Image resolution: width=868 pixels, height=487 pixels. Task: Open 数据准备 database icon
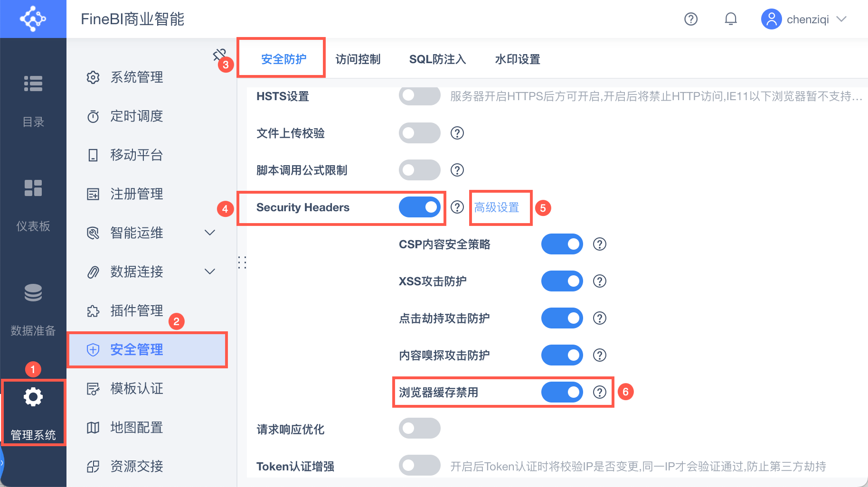coord(33,292)
